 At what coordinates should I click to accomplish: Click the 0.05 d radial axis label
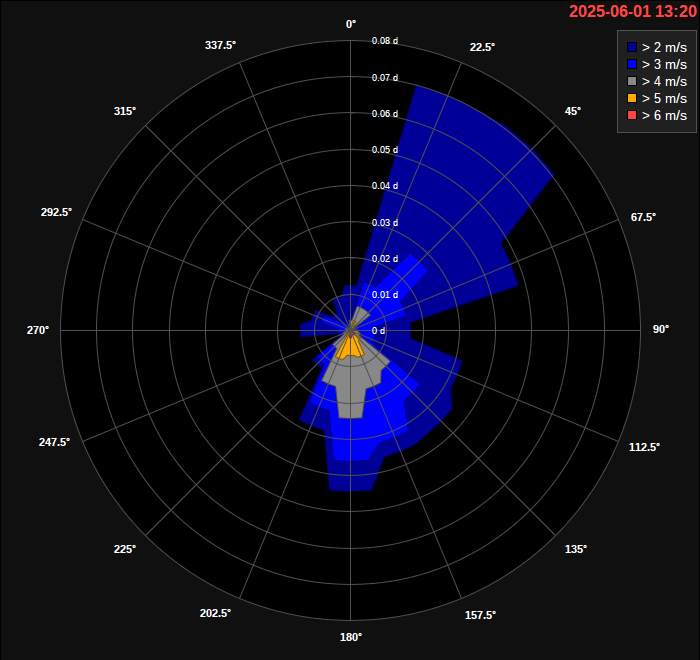pos(385,150)
